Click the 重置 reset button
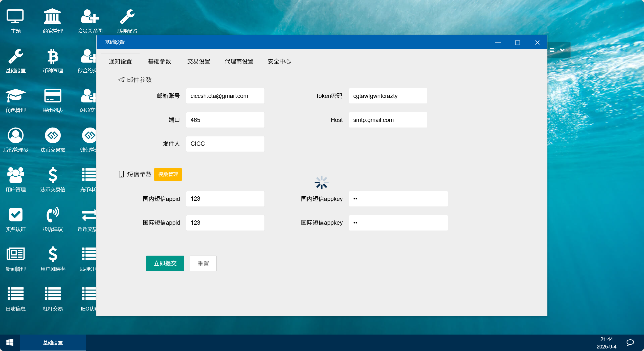Image resolution: width=644 pixels, height=351 pixels. [203, 263]
